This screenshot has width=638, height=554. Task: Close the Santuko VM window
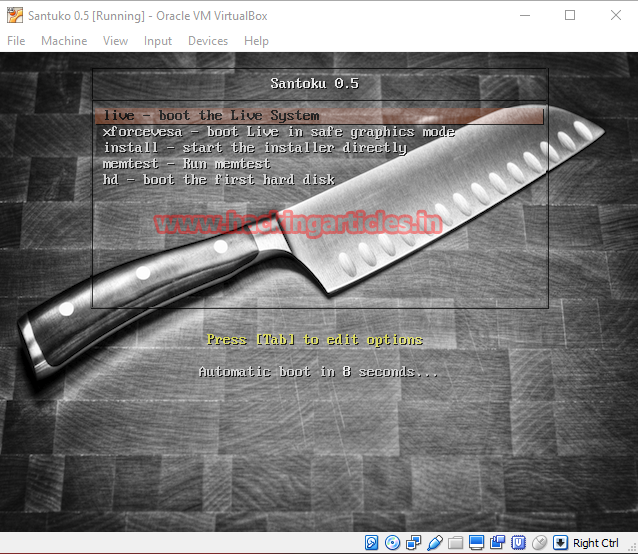(616, 15)
